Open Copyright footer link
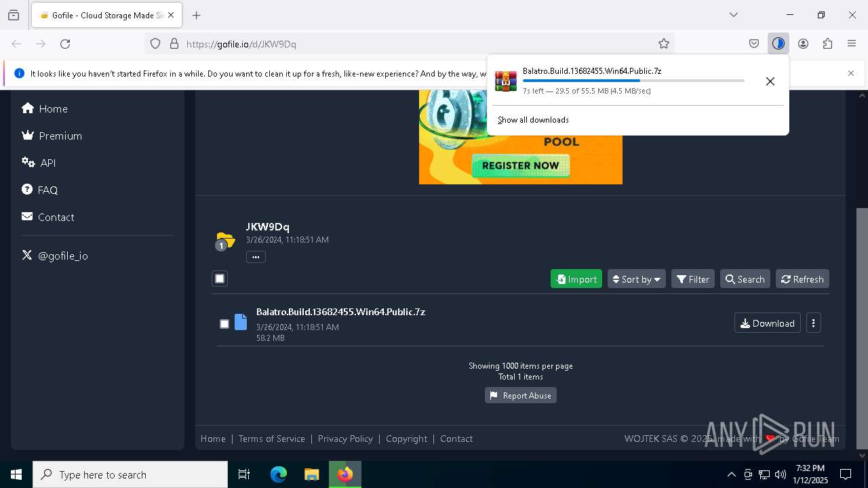 tap(407, 439)
